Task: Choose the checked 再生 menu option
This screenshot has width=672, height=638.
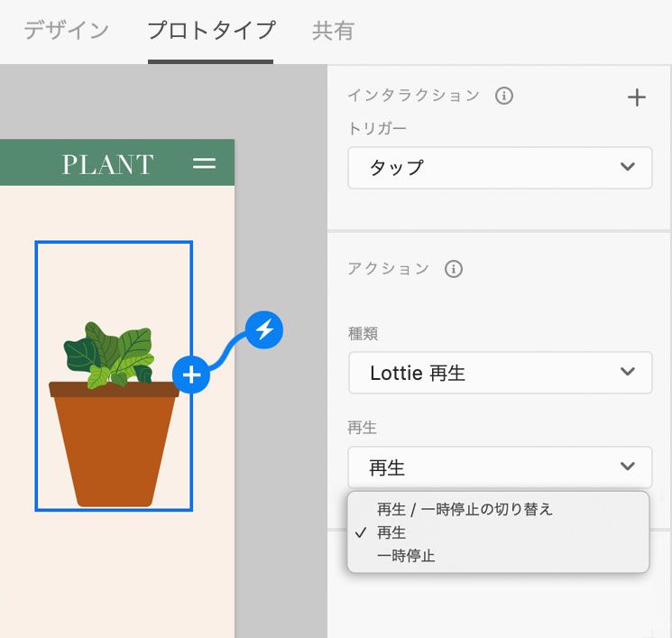Action: 498,533
